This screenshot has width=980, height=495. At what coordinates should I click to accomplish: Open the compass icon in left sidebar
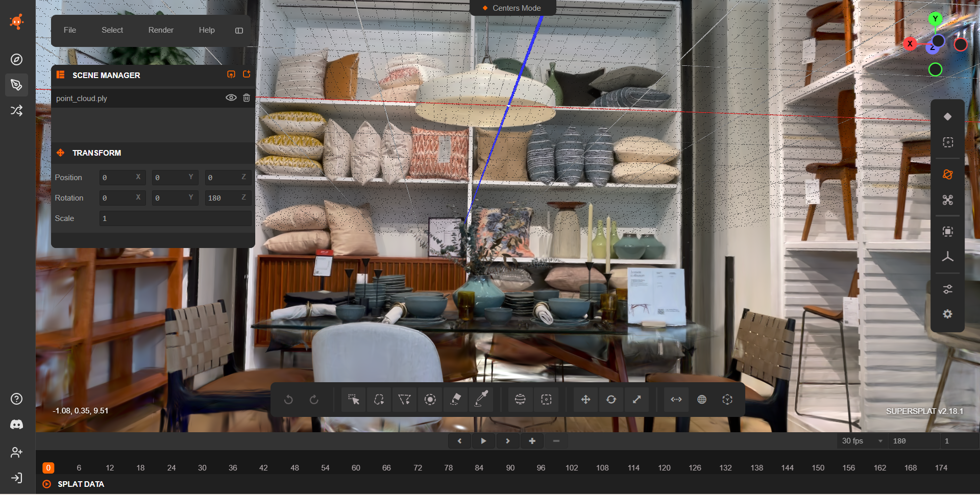(x=17, y=60)
